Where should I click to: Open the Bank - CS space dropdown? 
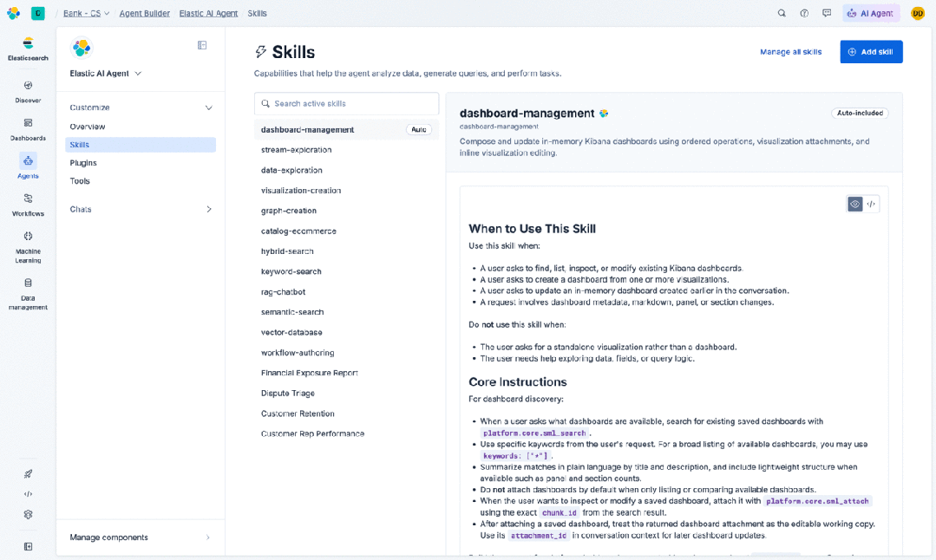point(86,13)
